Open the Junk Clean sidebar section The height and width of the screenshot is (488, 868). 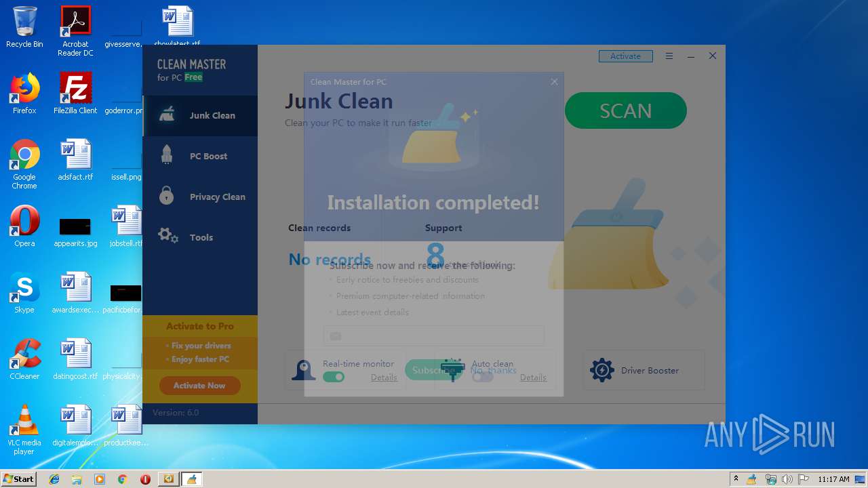click(x=200, y=115)
